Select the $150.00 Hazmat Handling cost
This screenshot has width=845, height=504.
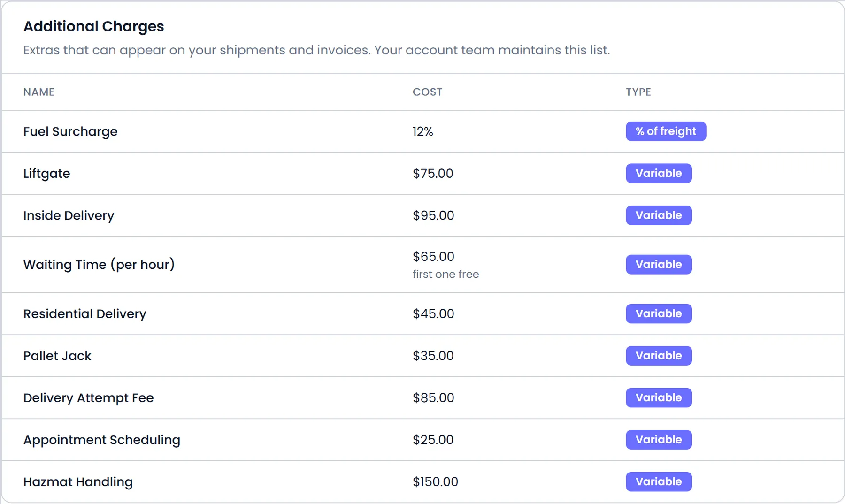[435, 481]
